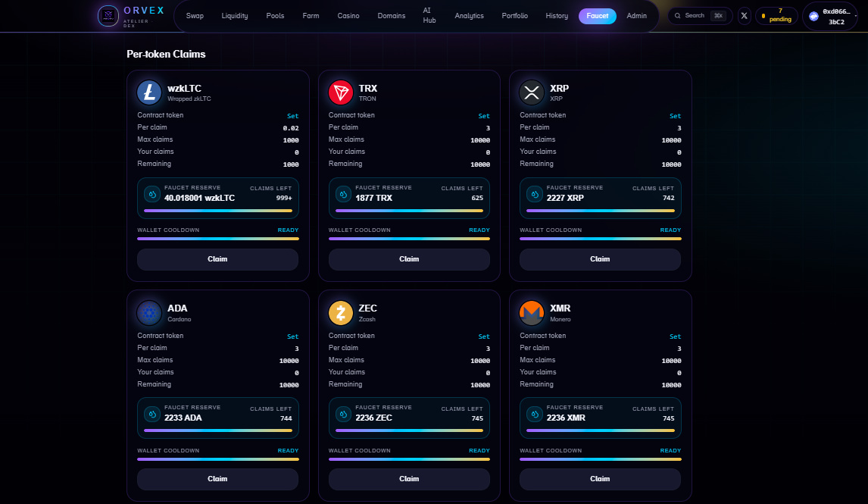Click the search magnifier icon
The image size is (868, 504).
678,16
